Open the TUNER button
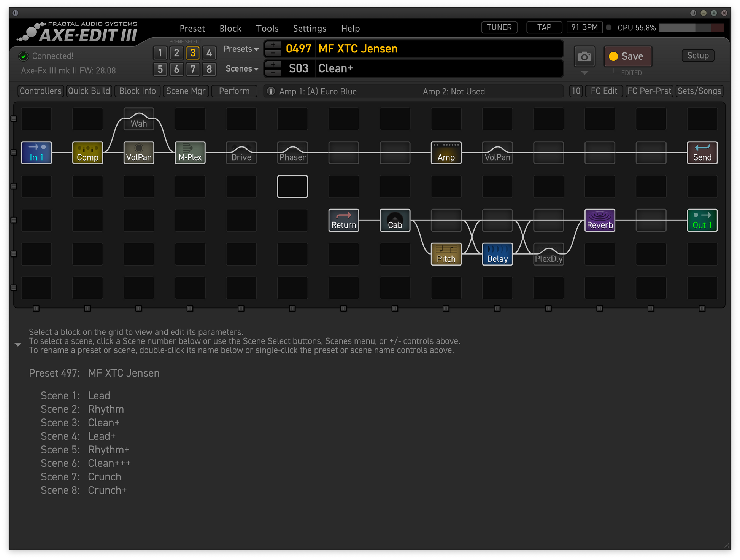Viewport: 740px width, 560px height. (499, 27)
